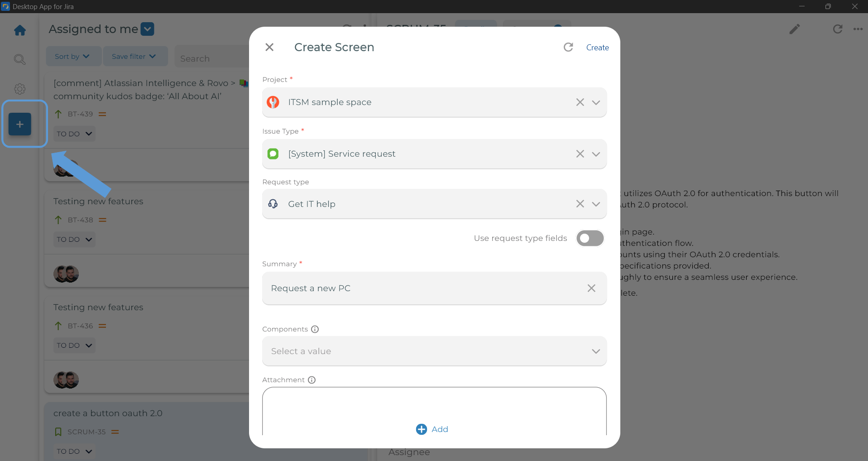Screen dimensions: 868x461
Task: Click the Summary field with Request a new PC
Action: point(421,288)
